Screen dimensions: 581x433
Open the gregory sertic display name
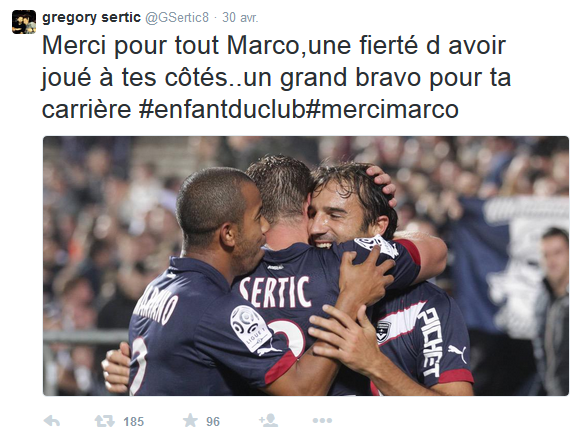click(x=92, y=17)
